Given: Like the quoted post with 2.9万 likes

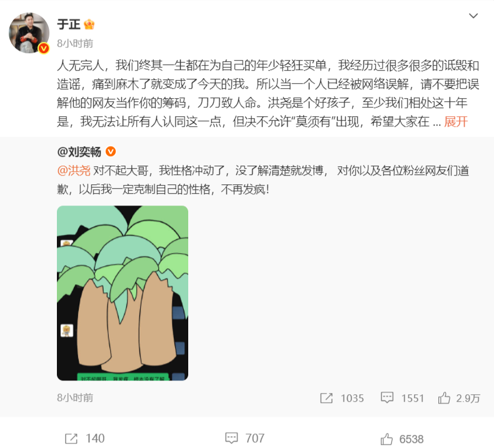Looking at the screenshot, I should point(444,398).
